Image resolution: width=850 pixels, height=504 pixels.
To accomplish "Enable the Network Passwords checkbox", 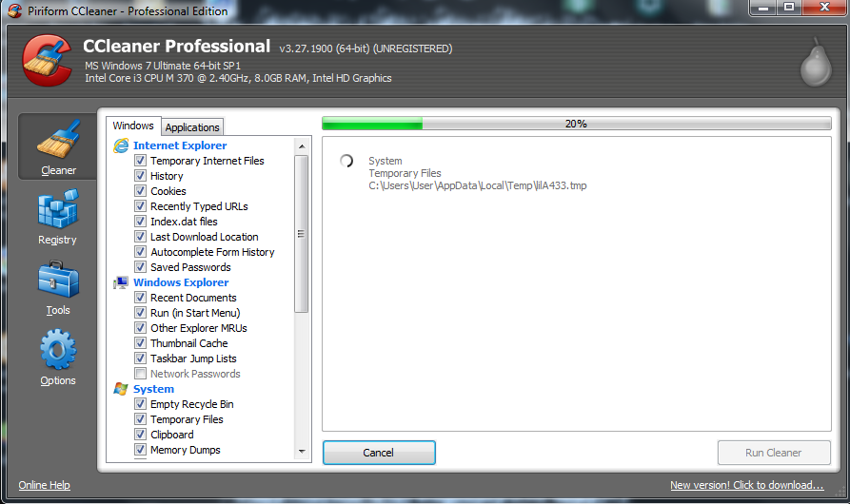I will (x=141, y=374).
